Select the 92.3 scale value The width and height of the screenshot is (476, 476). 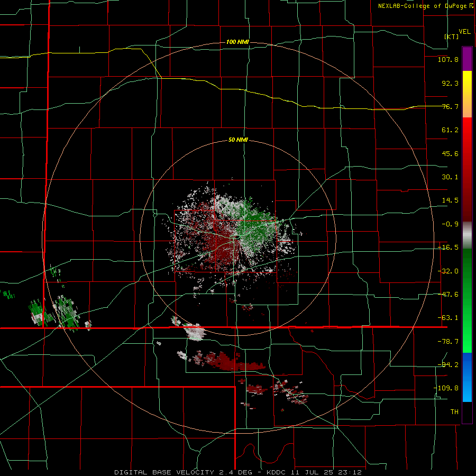click(450, 83)
